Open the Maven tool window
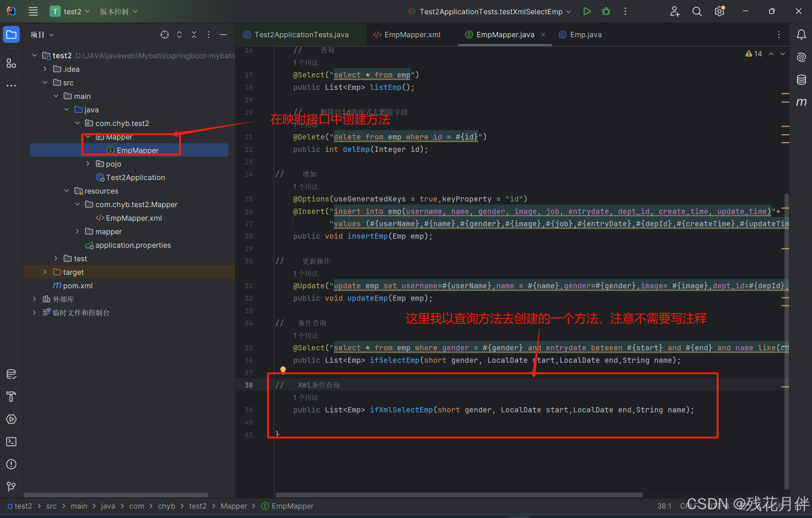812x518 pixels. click(801, 102)
